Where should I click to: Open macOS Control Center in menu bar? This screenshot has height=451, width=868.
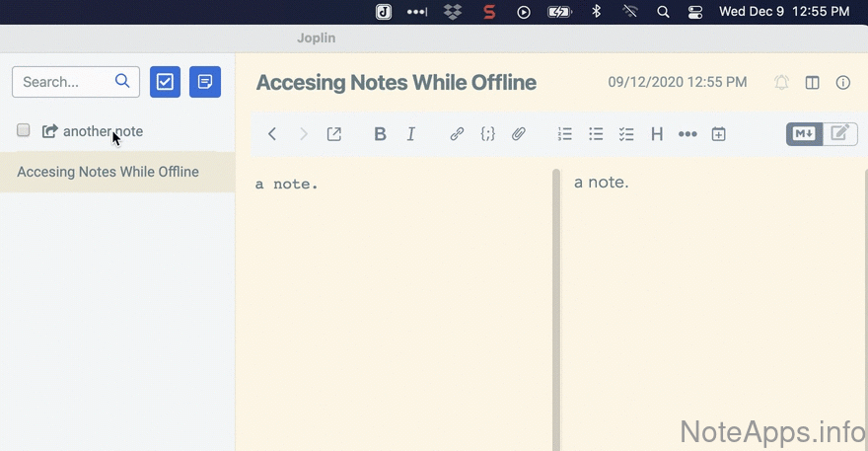[695, 12]
